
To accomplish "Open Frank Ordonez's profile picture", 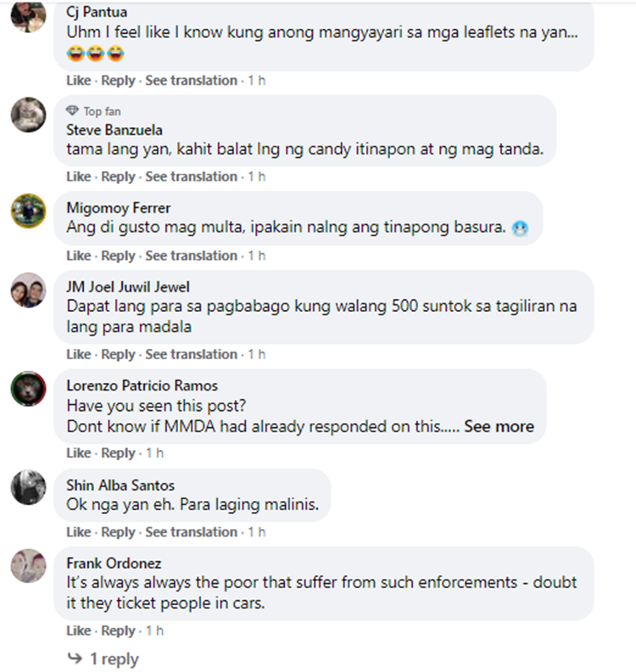I will click(x=28, y=566).
